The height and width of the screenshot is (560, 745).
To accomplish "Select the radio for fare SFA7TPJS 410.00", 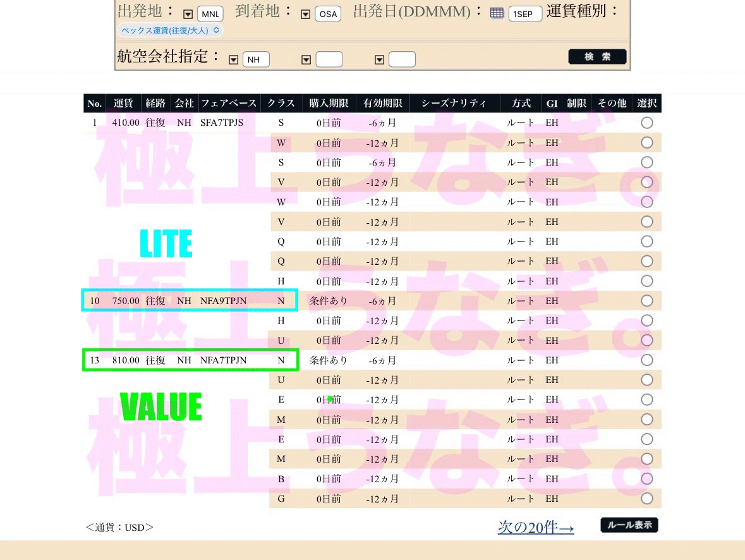I will pyautogui.click(x=646, y=123).
